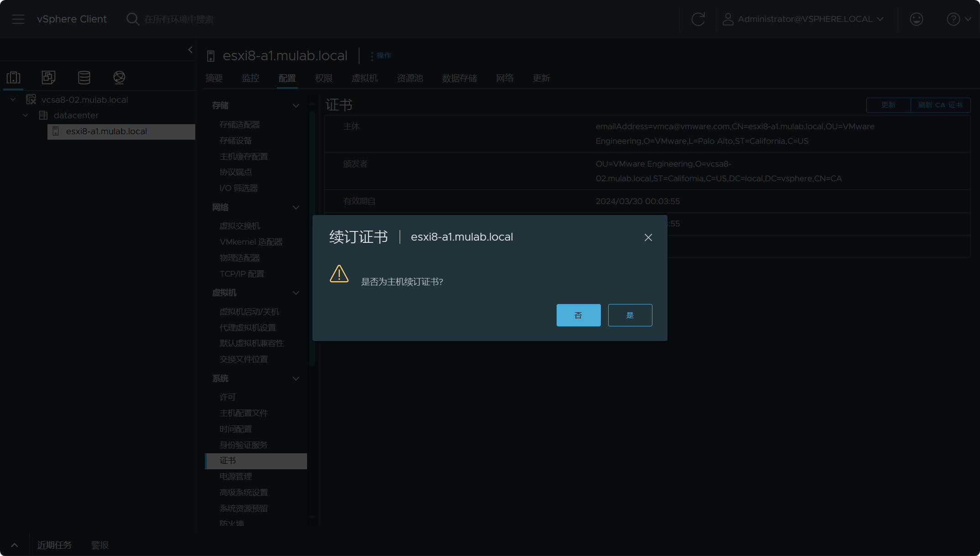Click the global search input field
This screenshot has height=556, width=980.
point(179,19)
